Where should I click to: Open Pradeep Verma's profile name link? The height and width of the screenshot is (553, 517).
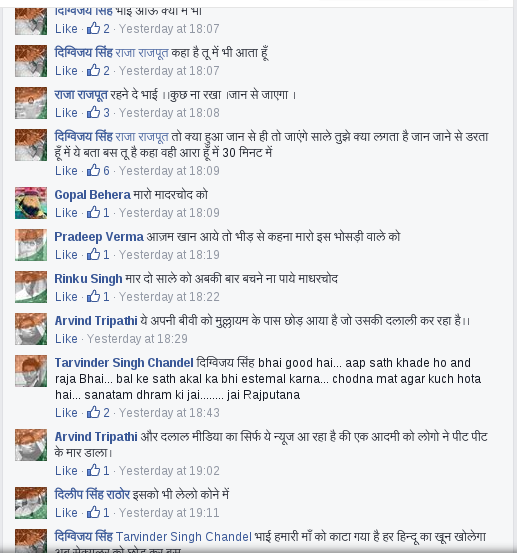99,237
